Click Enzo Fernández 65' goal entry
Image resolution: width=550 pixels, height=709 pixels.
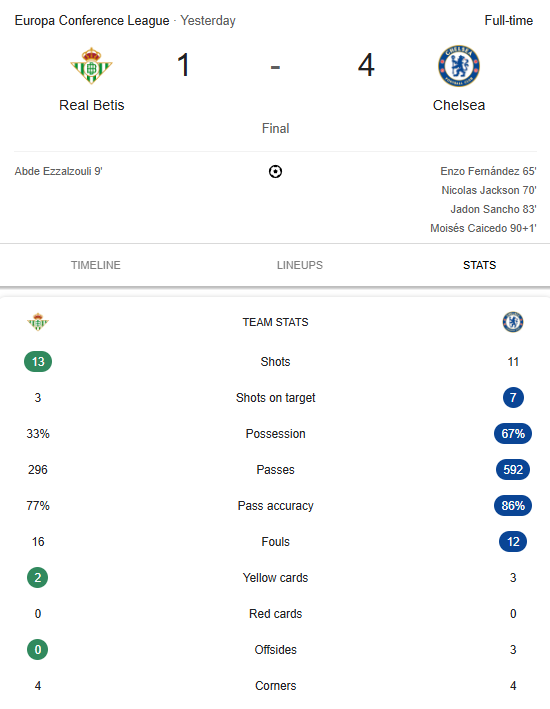488,171
